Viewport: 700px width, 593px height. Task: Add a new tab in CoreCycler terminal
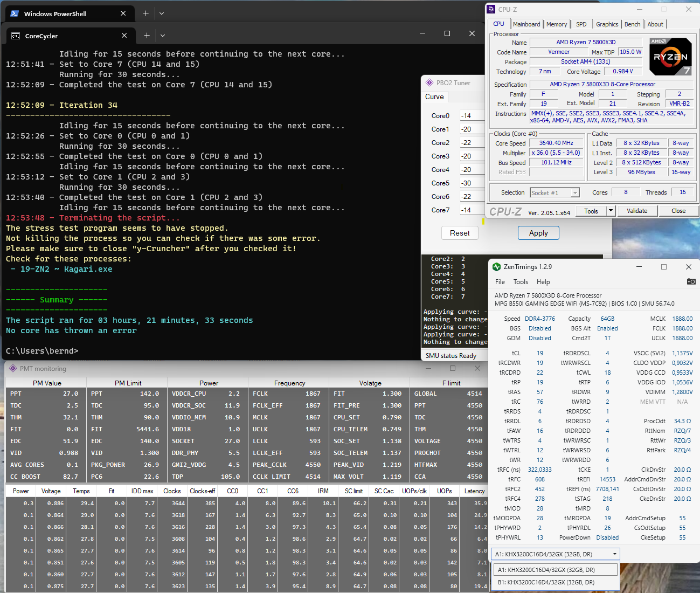point(147,36)
